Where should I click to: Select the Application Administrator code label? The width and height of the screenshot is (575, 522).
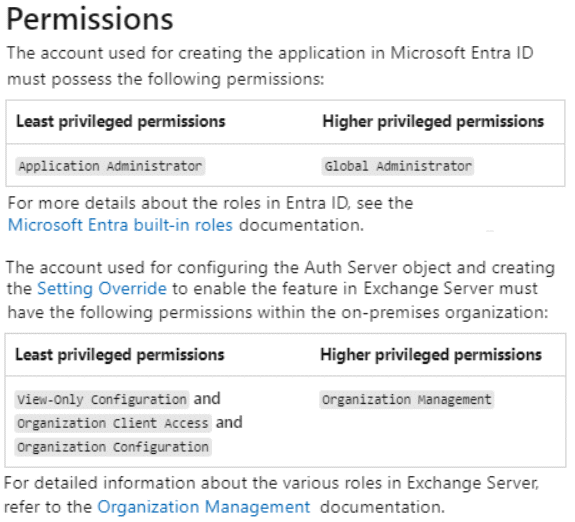click(110, 166)
